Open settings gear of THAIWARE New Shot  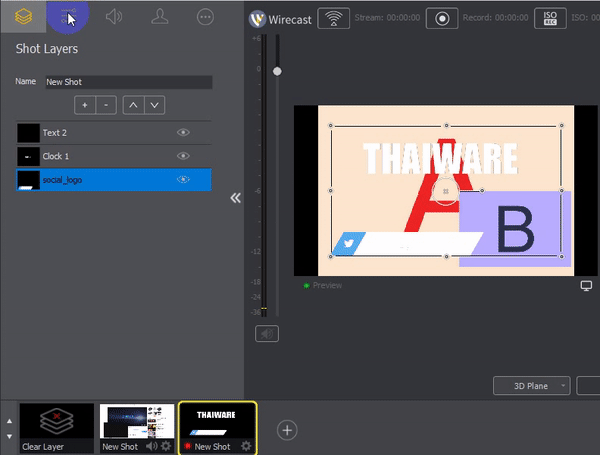point(246,446)
